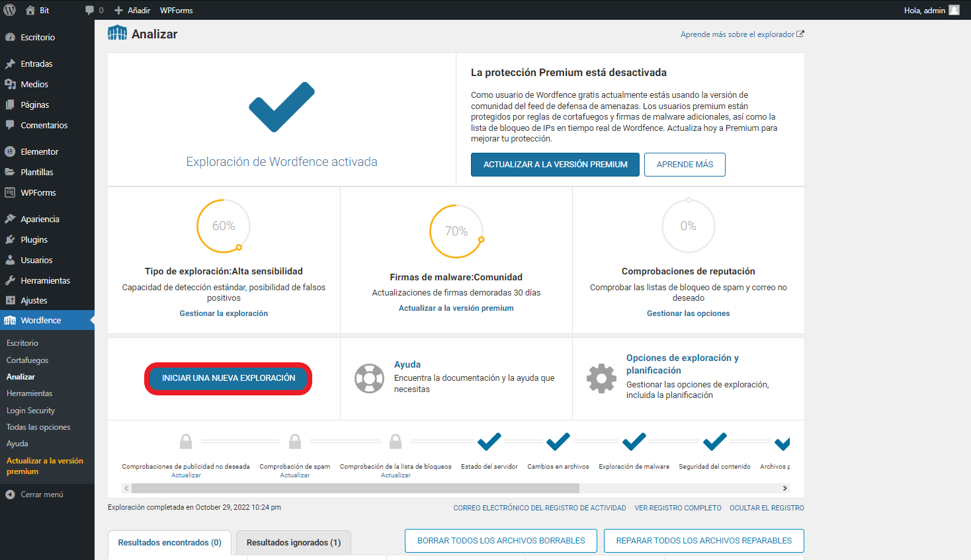
Task: Open Correo electrónico del registro de actividad
Action: coord(540,508)
